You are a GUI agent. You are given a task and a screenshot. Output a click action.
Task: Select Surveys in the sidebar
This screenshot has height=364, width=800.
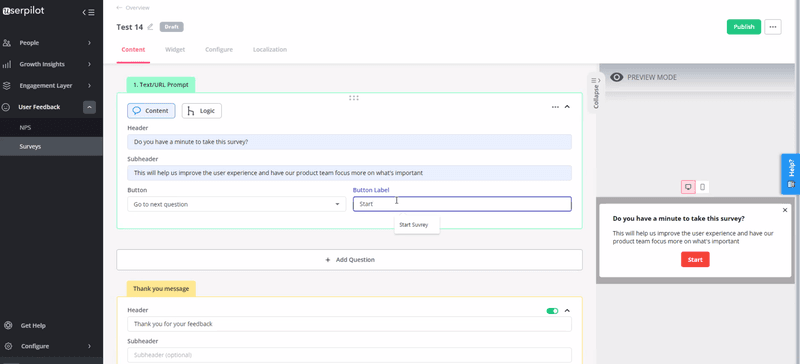[51, 147]
